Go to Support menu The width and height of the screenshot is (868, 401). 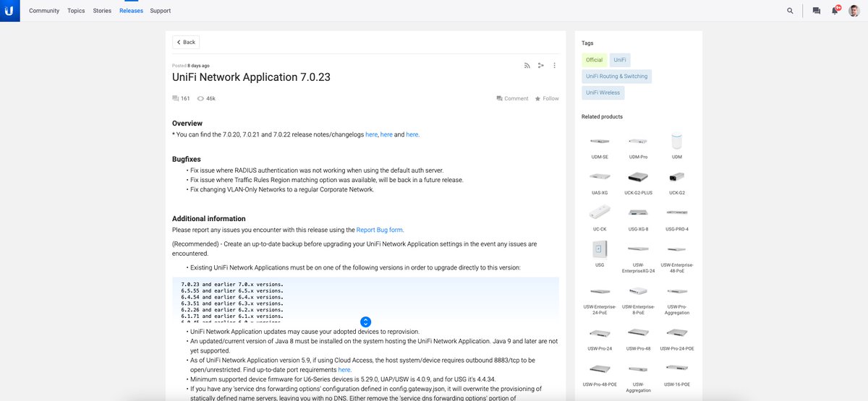(161, 11)
